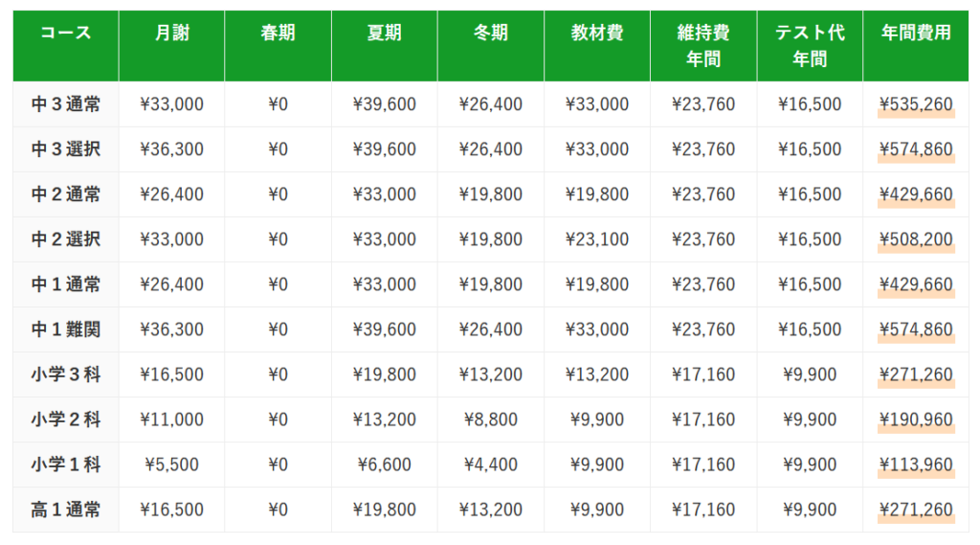Screen dimensions: 980x545
Task: Select the ¥113,960 annual cost cell
Action: tap(916, 465)
